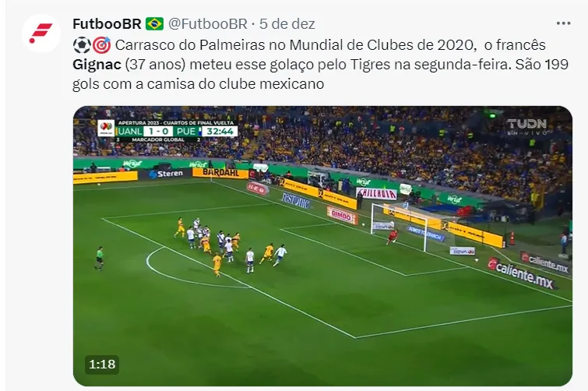Open the FutbooBR display name link
588x391 pixels.
[x=107, y=24]
